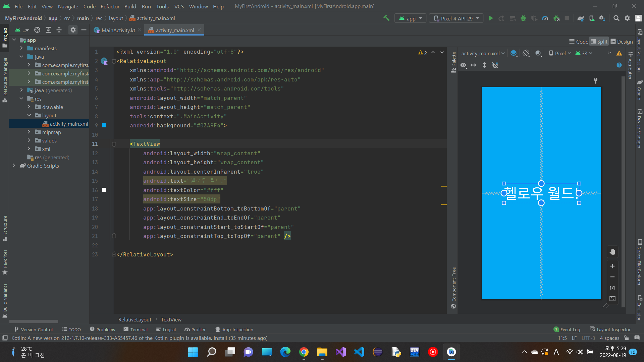Select the pan hand tool in design preview
This screenshot has width=644, height=362.
pyautogui.click(x=612, y=252)
